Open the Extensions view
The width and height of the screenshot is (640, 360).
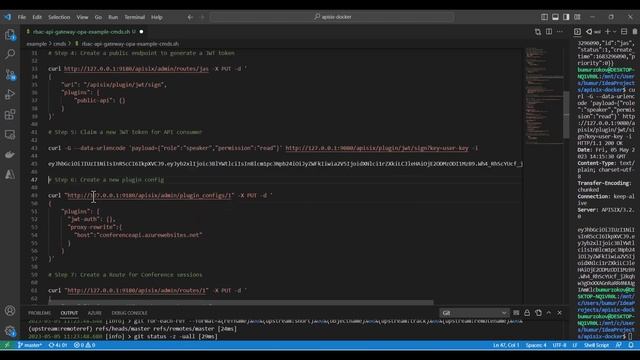(x=10, y=114)
